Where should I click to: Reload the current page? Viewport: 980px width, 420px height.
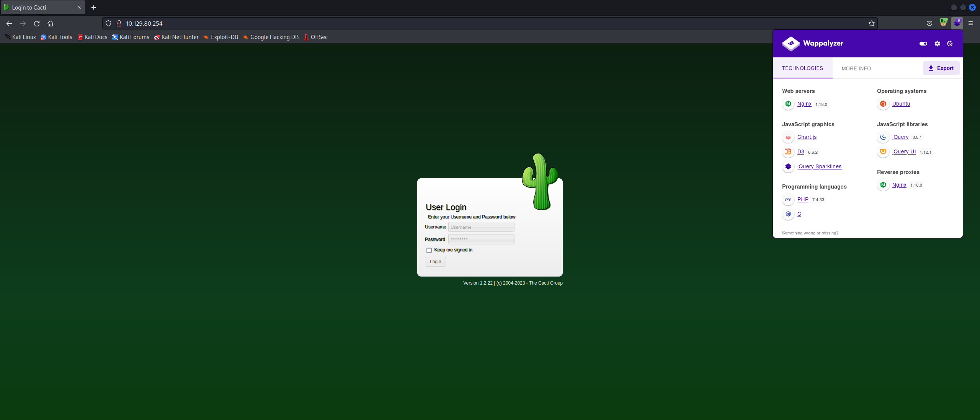(x=37, y=23)
